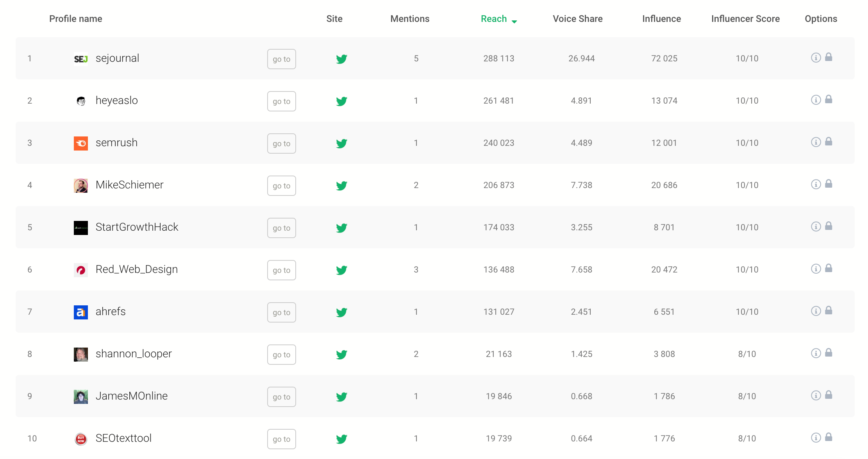Sort table by Site column
The width and height of the screenshot is (868, 459).
(334, 19)
